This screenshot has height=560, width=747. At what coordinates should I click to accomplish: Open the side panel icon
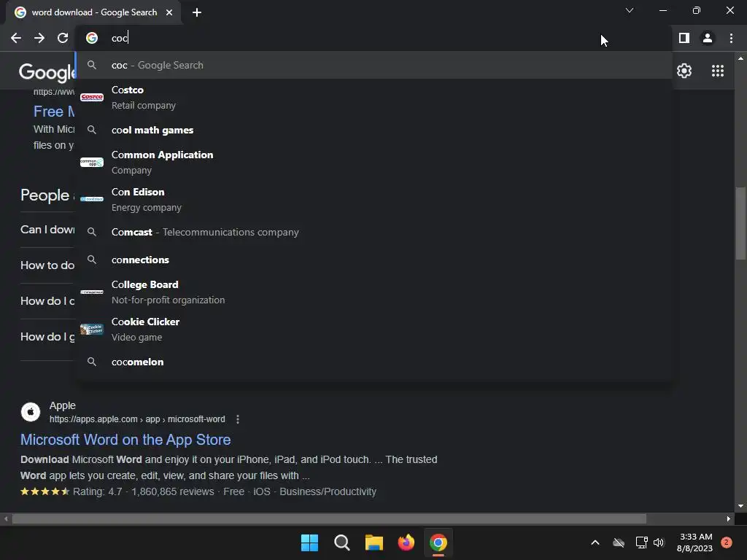pos(684,38)
